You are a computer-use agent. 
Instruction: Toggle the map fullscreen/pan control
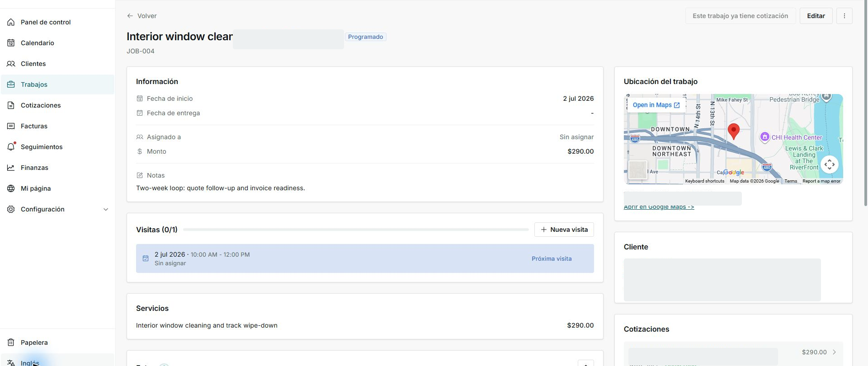coord(829,164)
